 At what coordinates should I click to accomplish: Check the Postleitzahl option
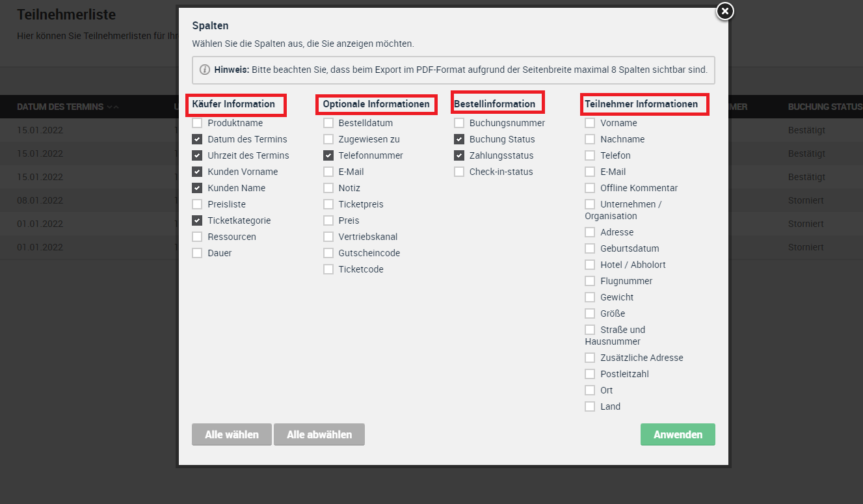pos(590,374)
